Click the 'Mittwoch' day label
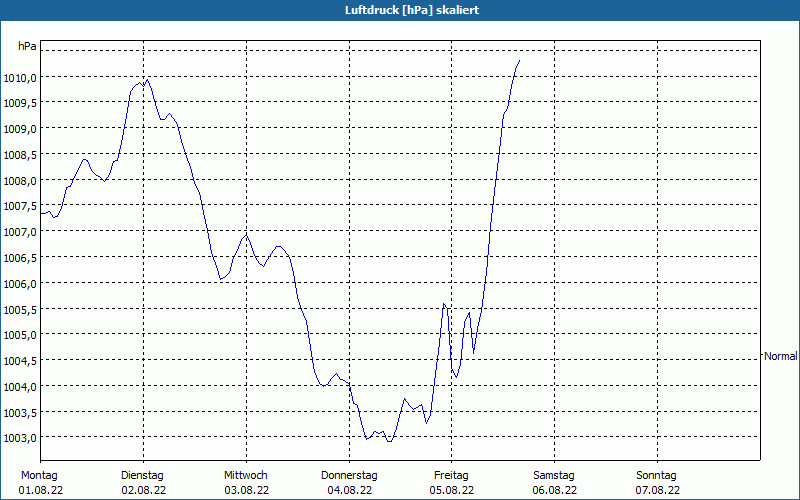This screenshot has width=800, height=500. [246, 476]
